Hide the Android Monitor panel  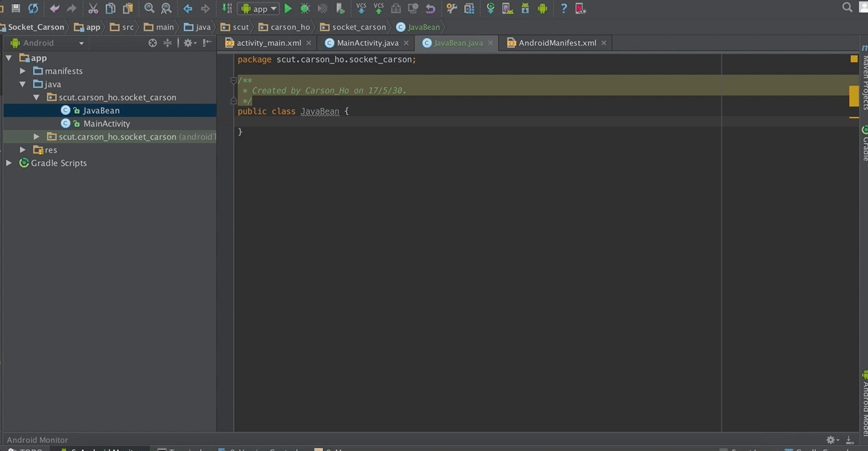(850, 440)
